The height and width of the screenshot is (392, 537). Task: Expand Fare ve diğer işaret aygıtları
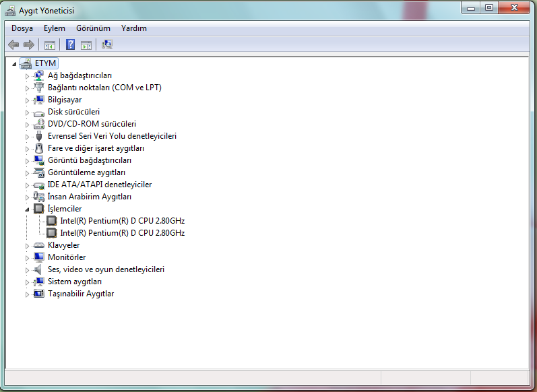[27, 149]
